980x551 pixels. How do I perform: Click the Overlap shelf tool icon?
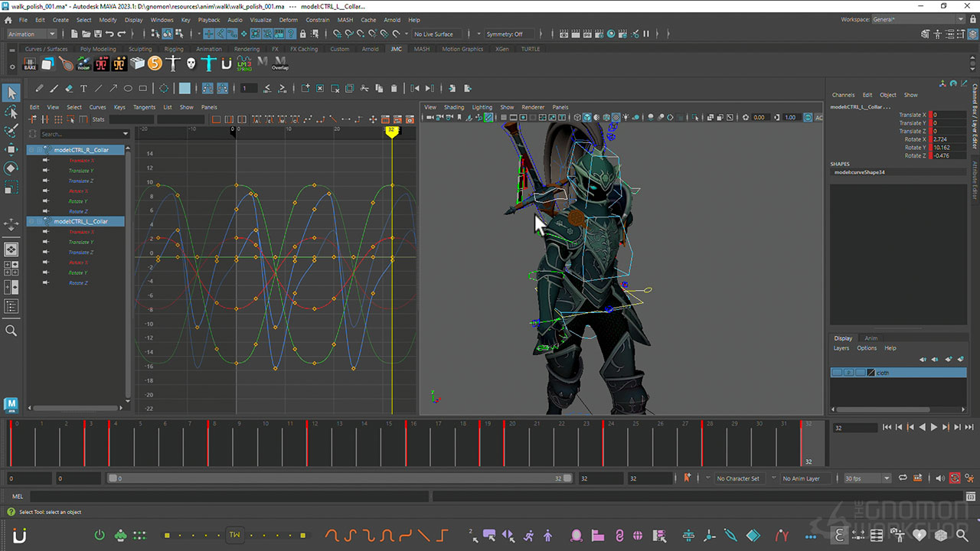point(280,64)
